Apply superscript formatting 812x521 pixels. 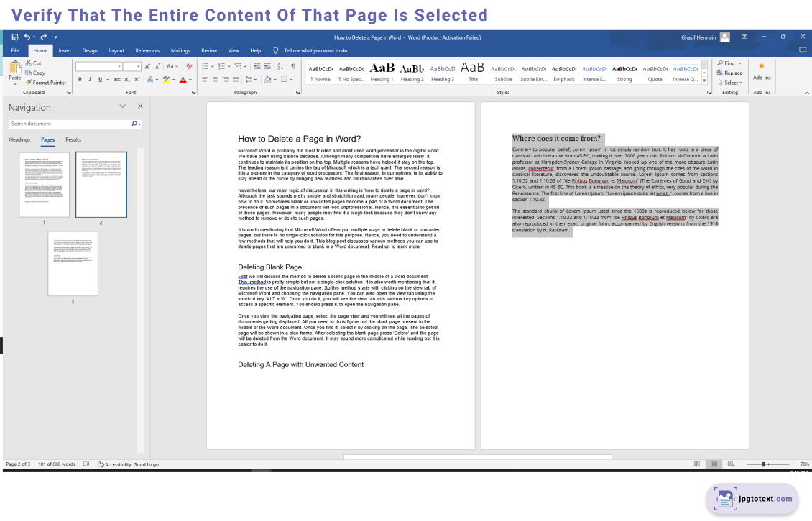(137, 80)
